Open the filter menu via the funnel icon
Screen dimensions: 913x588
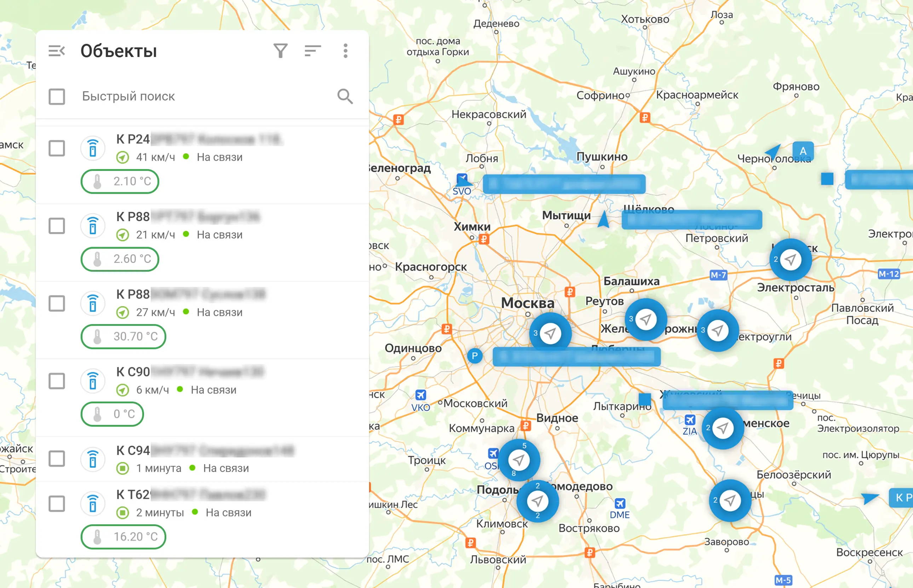point(281,51)
